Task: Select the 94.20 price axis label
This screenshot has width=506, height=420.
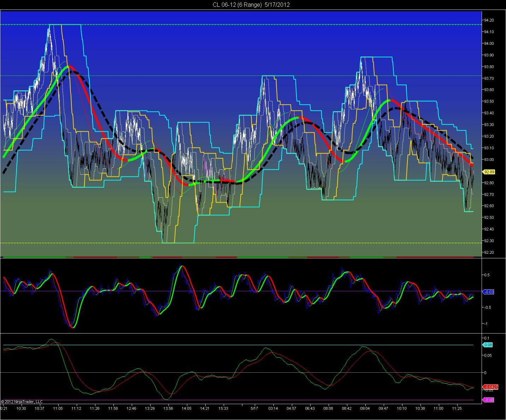Action: (489, 20)
